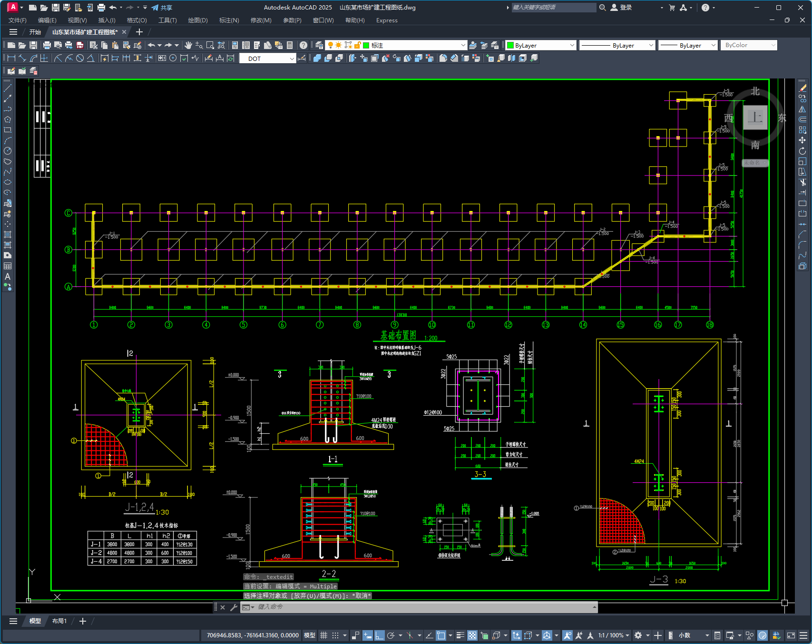Toggle Polar Tracking in status bar

[391, 635]
